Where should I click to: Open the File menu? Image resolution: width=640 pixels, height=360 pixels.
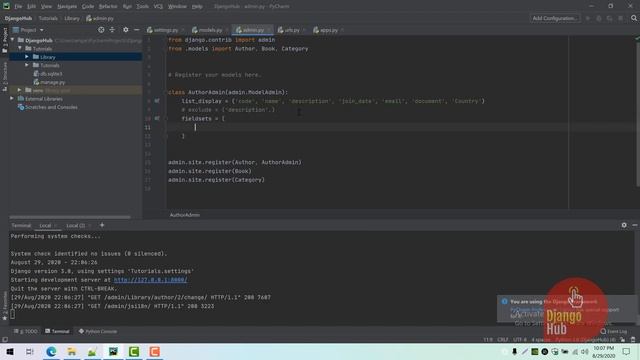click(x=18, y=7)
